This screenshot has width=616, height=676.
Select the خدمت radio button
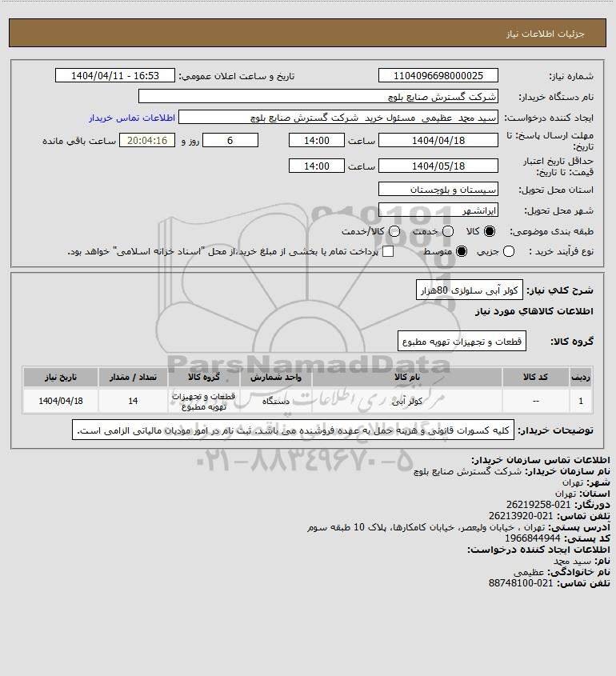(x=448, y=231)
